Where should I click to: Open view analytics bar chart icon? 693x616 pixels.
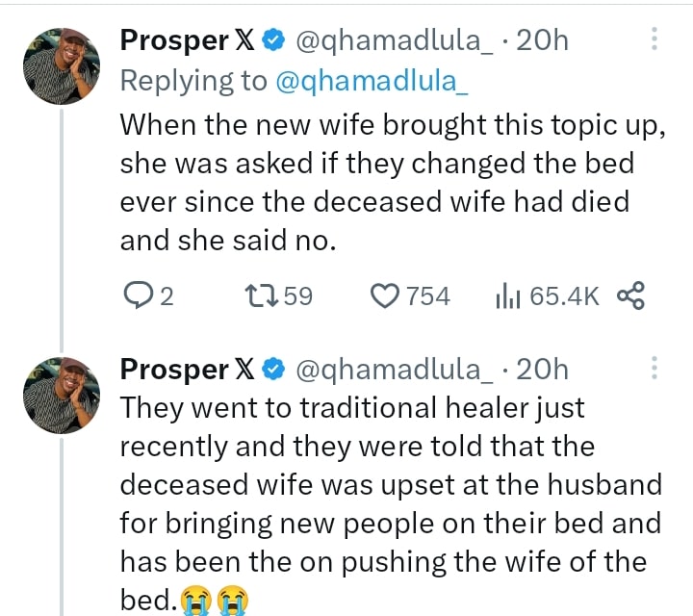coord(507,296)
